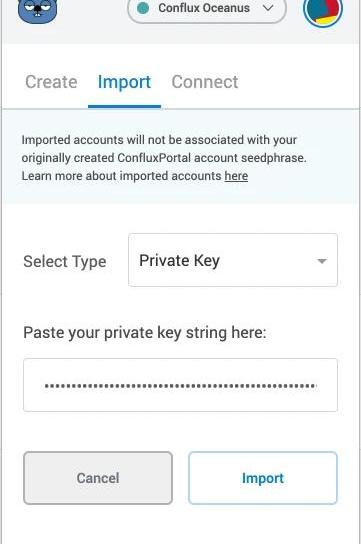Cancel the account import
361x544 pixels.
click(98, 478)
